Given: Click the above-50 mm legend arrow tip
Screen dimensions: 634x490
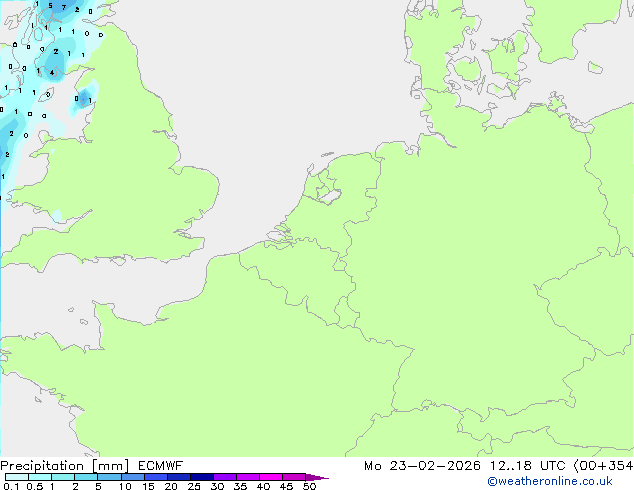Looking at the screenshot, I should click(x=317, y=477).
